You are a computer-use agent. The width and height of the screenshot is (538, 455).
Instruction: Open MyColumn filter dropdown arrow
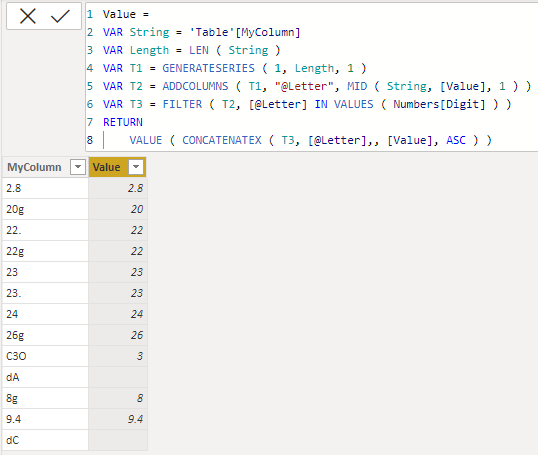click(78, 167)
